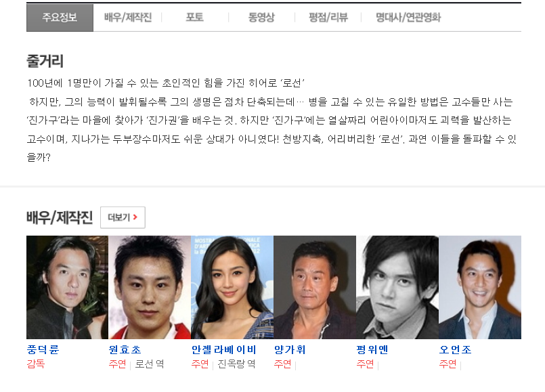Click the 더보기 button for cast

click(123, 217)
